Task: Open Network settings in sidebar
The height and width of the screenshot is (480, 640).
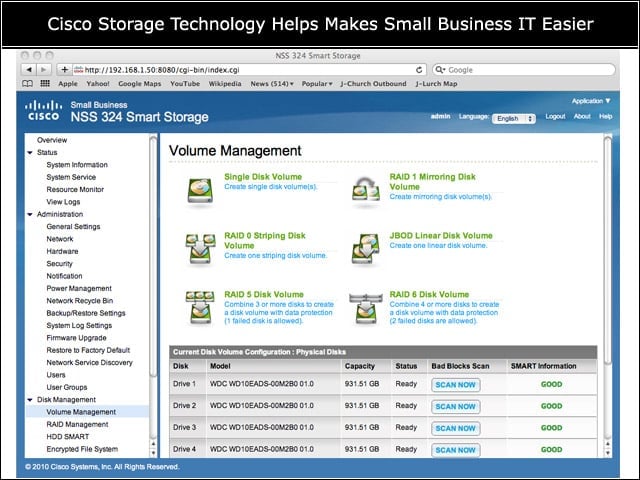Action: [60, 239]
